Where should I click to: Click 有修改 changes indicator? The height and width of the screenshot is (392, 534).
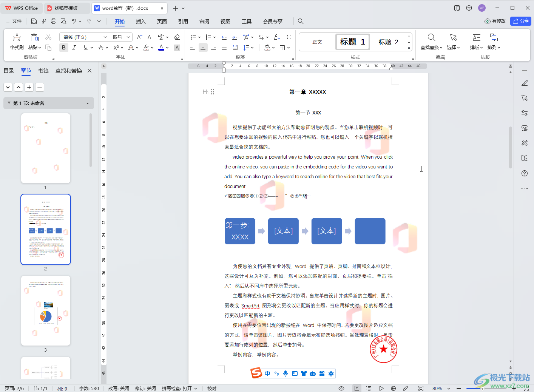click(x=495, y=21)
